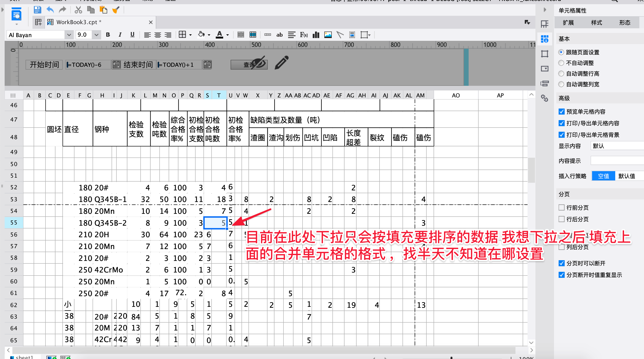This screenshot has height=359, width=644.
Task: Click the pencil edit icon in parameter pane
Action: click(282, 62)
